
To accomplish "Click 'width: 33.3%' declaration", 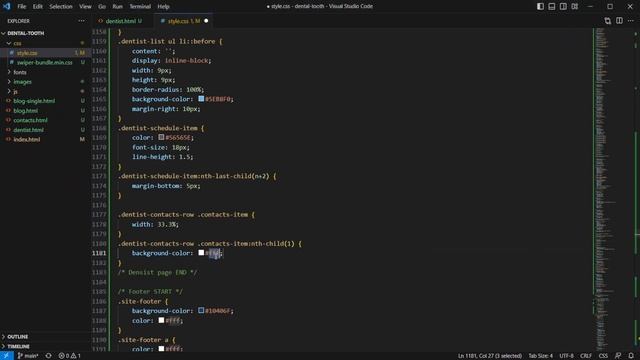I will (155, 224).
